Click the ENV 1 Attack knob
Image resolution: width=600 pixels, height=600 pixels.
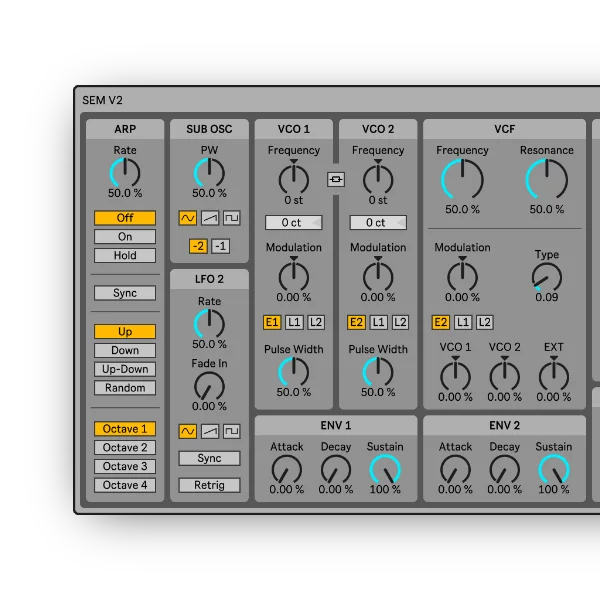point(287,470)
